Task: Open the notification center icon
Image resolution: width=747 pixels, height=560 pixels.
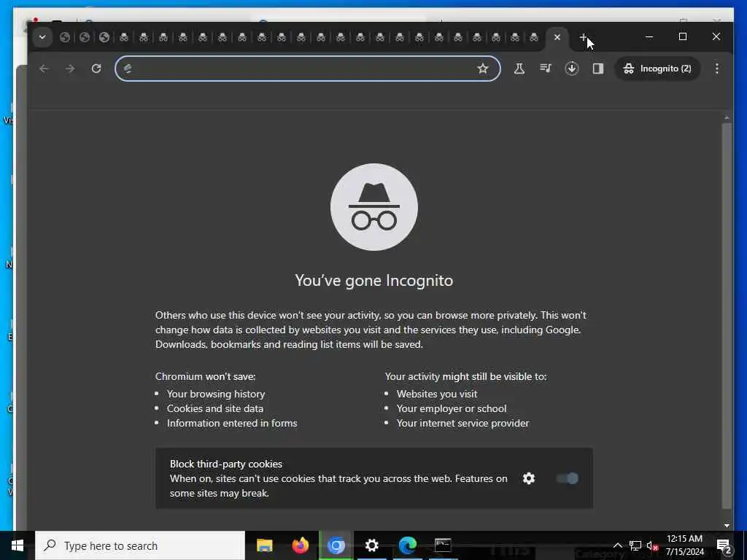Action: (x=724, y=545)
